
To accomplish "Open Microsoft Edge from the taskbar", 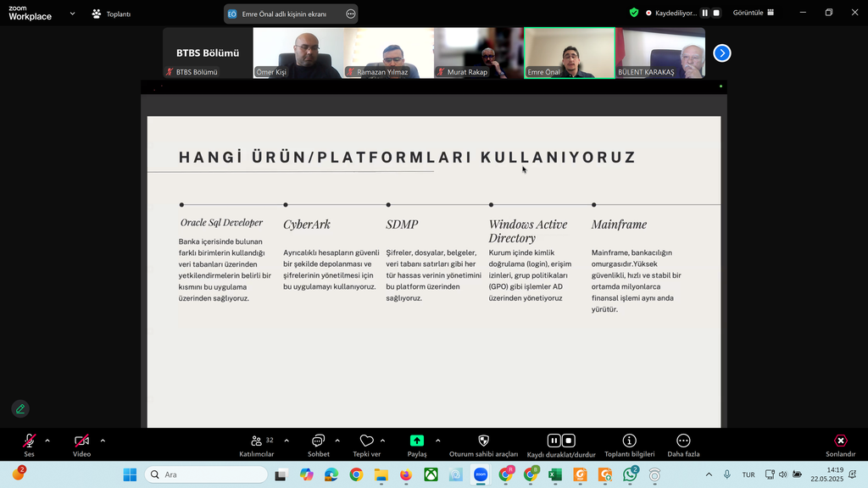I will pyautogui.click(x=331, y=474).
